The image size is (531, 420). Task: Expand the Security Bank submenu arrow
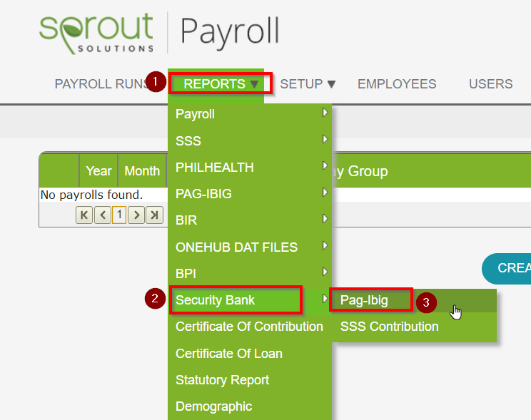[x=325, y=298]
